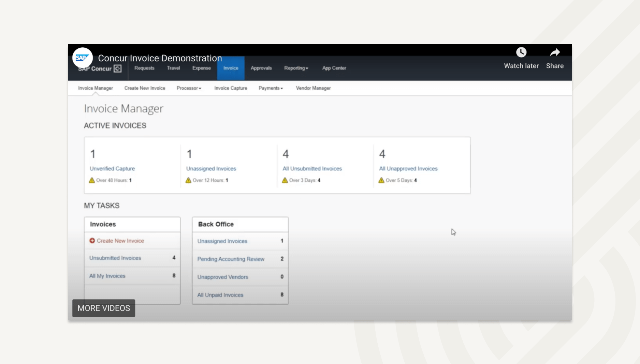The width and height of the screenshot is (640, 364).
Task: Click the Back Office panel header
Action: pos(240,224)
